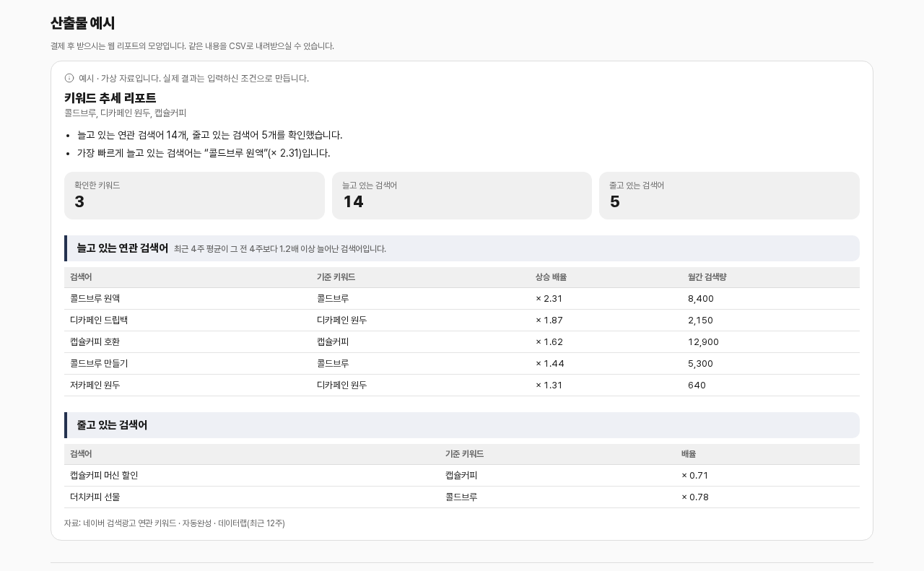
Task: Select the page heading "산출물 예시"
Action: click(83, 23)
